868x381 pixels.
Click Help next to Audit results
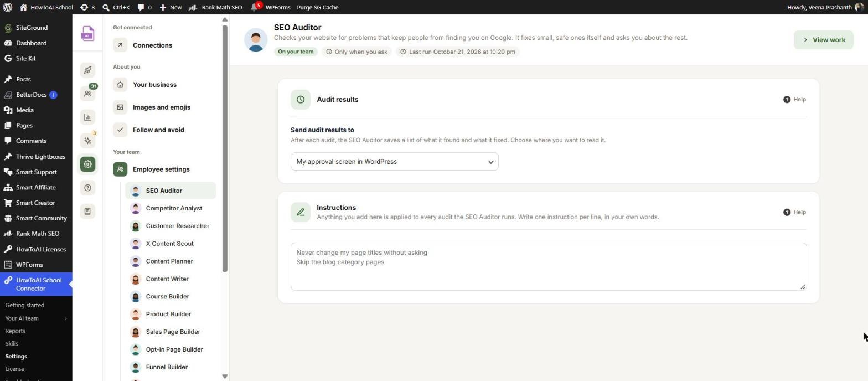(794, 100)
